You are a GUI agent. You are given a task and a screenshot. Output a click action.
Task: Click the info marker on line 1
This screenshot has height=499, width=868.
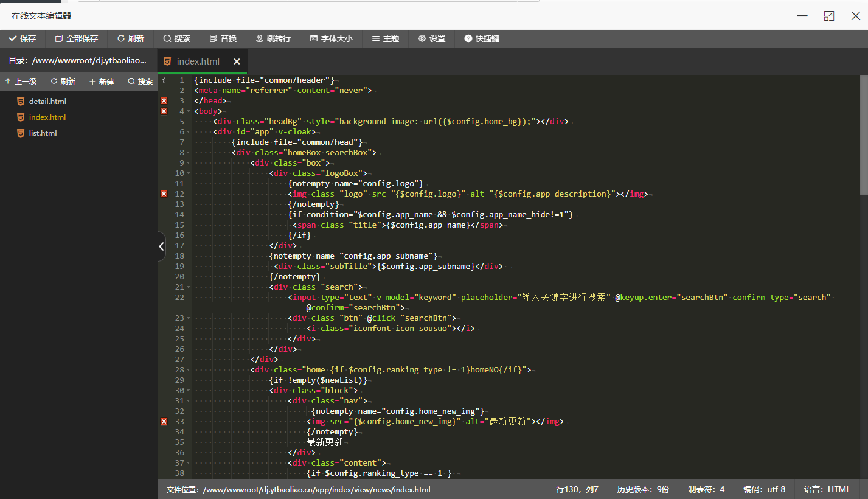tap(164, 80)
